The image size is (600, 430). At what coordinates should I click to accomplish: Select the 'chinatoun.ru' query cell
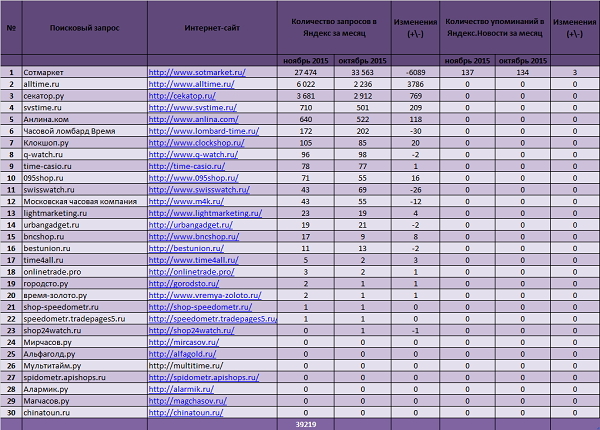pyautogui.click(x=85, y=413)
